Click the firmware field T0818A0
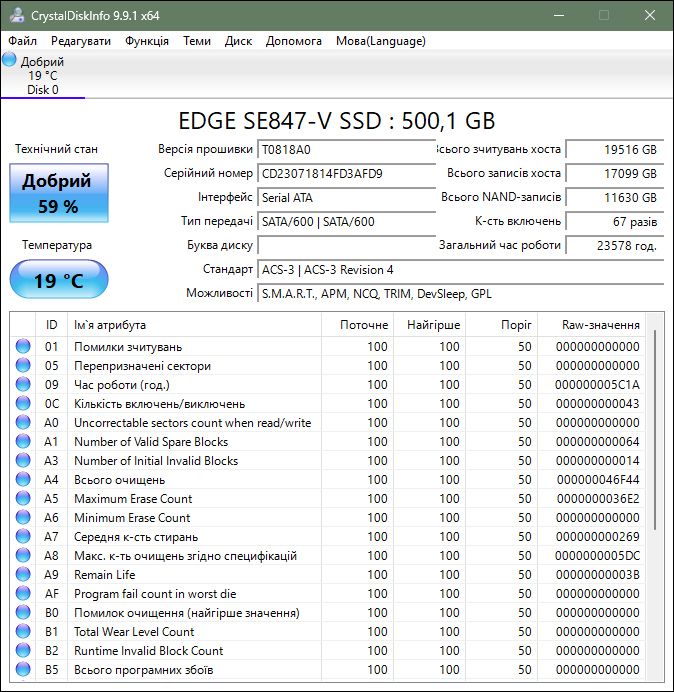 point(346,150)
